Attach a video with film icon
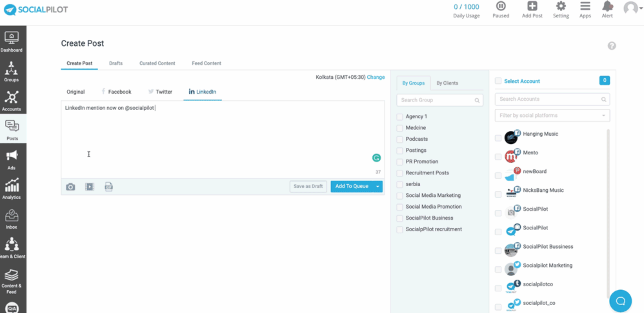The width and height of the screenshot is (644, 313). pyautogui.click(x=90, y=187)
